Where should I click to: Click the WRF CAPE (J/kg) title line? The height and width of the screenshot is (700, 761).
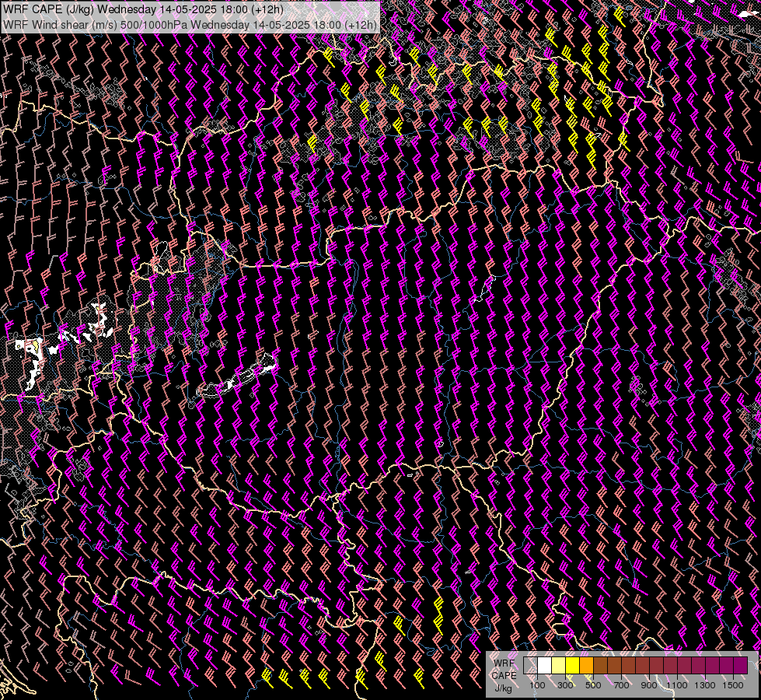(x=143, y=9)
